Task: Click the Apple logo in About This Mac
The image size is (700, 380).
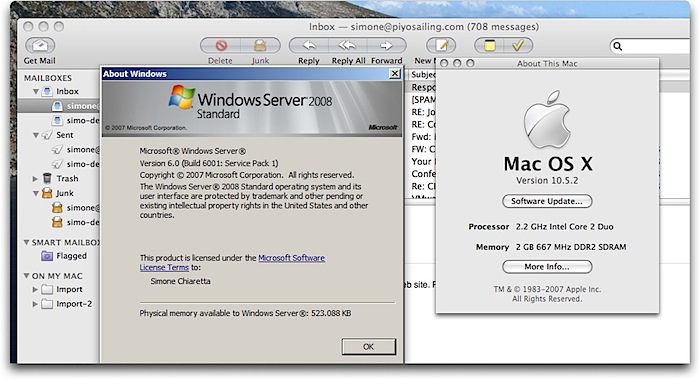Action: [x=547, y=120]
